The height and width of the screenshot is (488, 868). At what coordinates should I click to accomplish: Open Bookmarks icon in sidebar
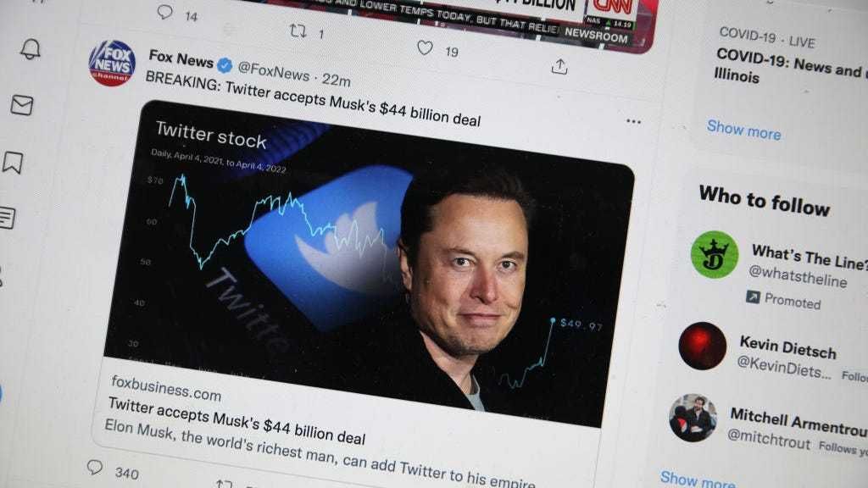coord(13,163)
